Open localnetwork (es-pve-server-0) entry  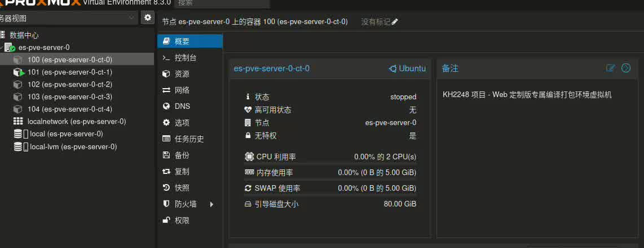click(76, 122)
